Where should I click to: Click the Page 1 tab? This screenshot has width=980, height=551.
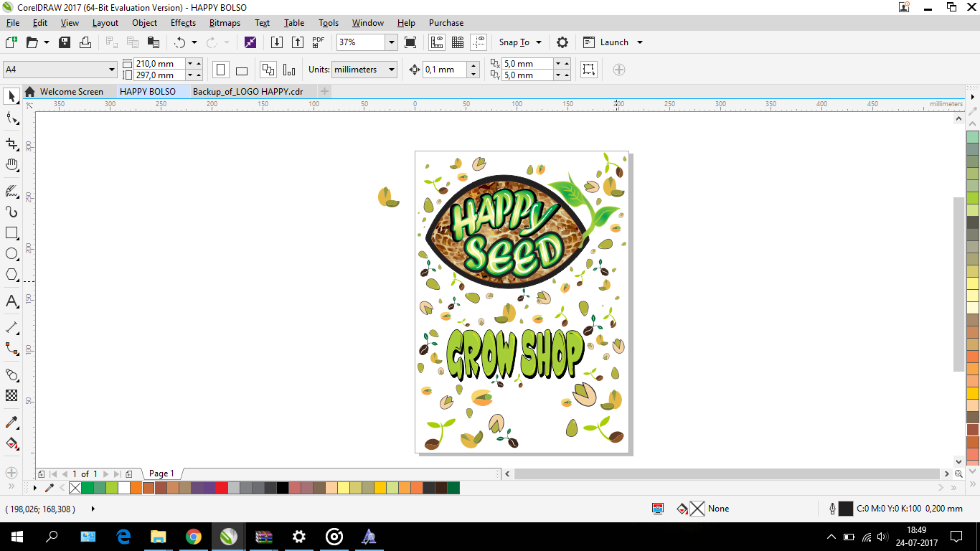click(161, 474)
